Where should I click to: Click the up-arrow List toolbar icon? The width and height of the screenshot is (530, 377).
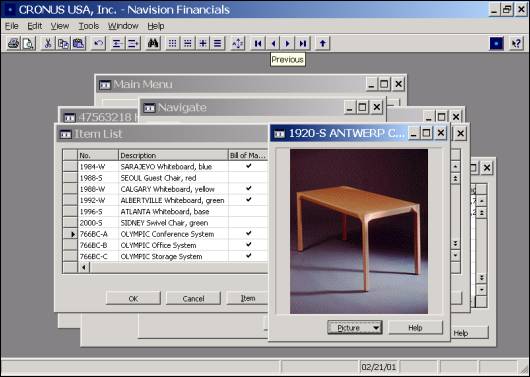322,43
